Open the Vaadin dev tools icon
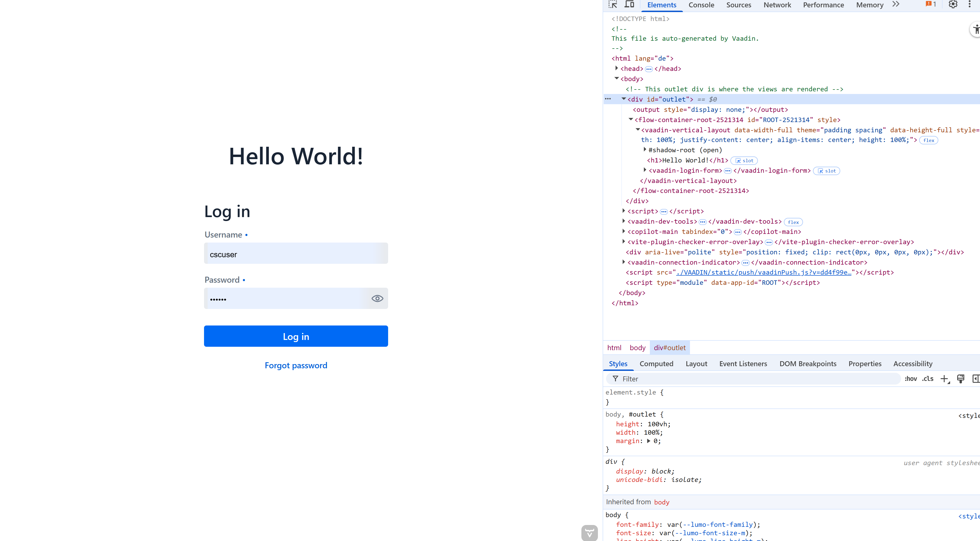 589,533
